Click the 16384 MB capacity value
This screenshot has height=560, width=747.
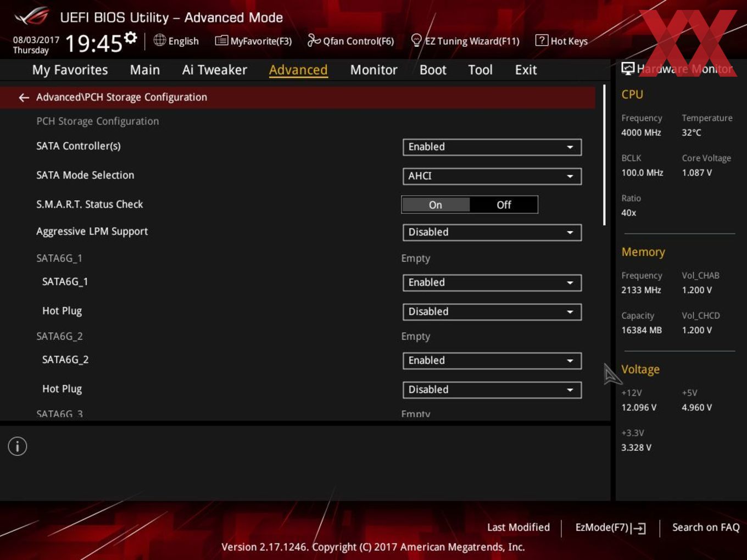tap(642, 330)
